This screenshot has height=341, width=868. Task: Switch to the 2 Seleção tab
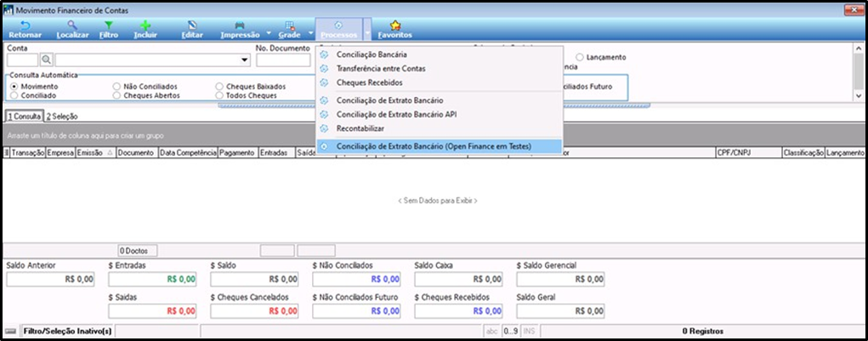point(61,117)
